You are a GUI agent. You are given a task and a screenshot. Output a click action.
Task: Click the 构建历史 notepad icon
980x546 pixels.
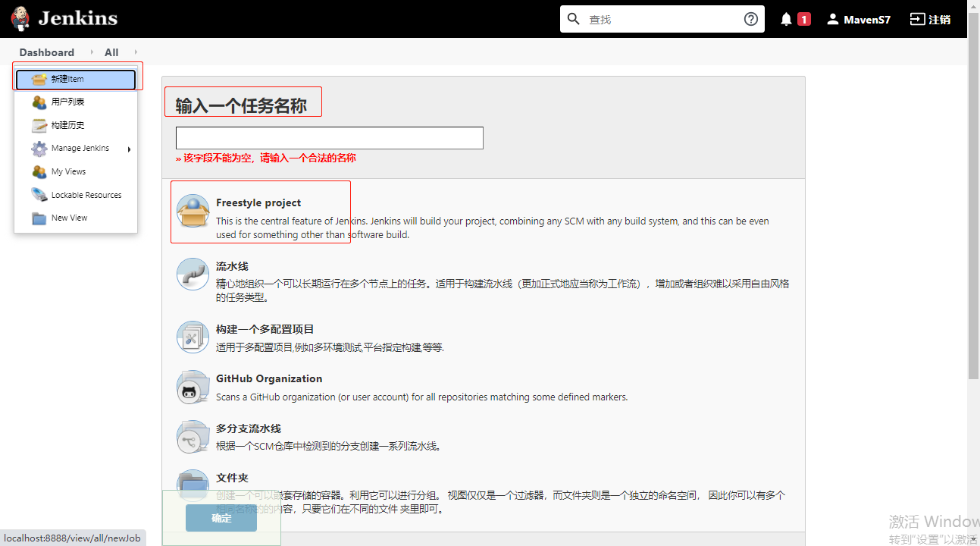pos(39,125)
